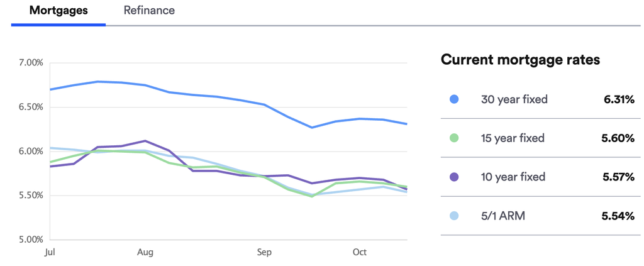Open the Refinance tab
Image resolution: width=644 pixels, height=266 pixels.
point(149,11)
